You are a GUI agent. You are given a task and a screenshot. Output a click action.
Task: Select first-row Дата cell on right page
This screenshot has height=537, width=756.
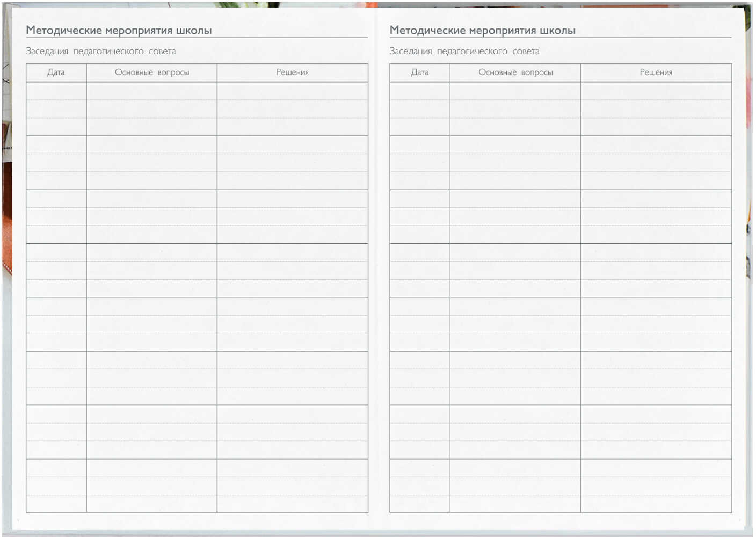click(x=419, y=109)
